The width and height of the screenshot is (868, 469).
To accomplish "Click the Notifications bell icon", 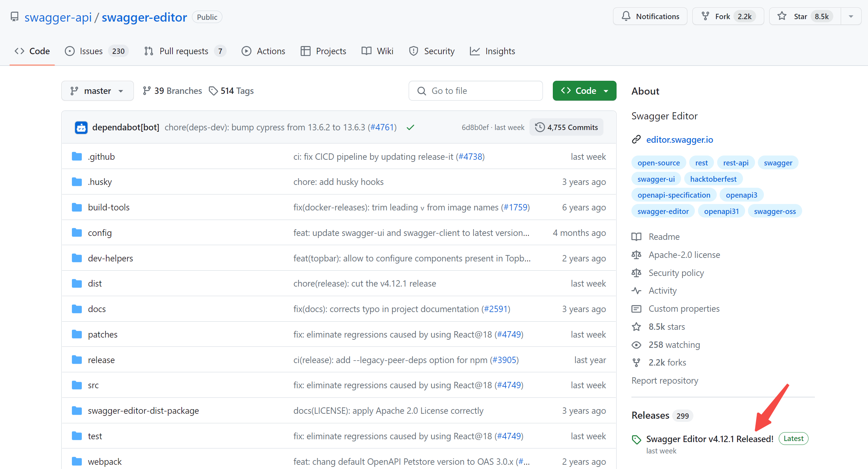I will point(626,16).
